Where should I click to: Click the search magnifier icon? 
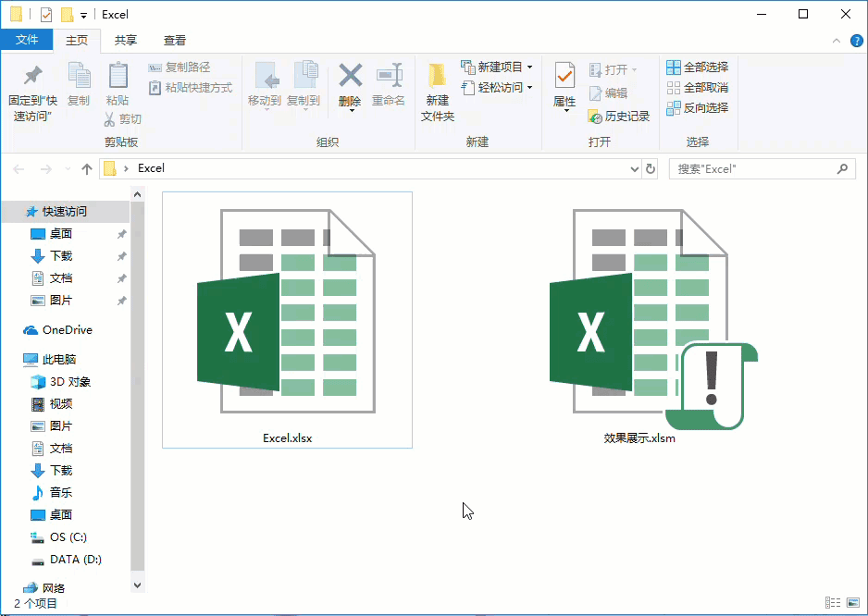tap(842, 169)
